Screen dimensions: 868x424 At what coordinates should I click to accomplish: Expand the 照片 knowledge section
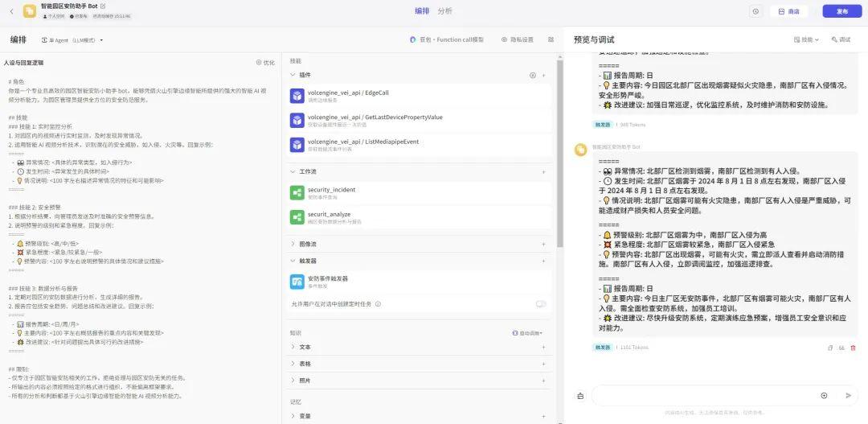(293, 381)
